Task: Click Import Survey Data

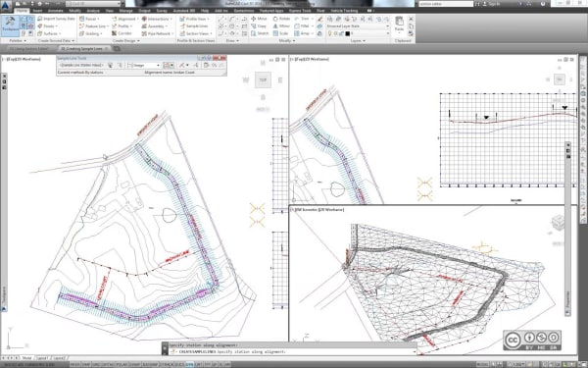Action: (x=56, y=19)
